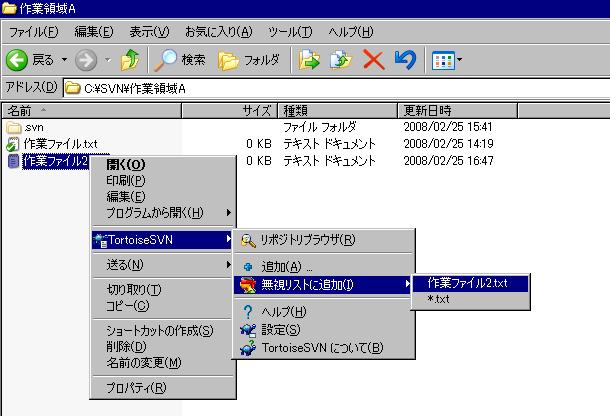The image size is (610, 416).
Task: Expand the 送る(N) submenu
Action: [x=163, y=265]
